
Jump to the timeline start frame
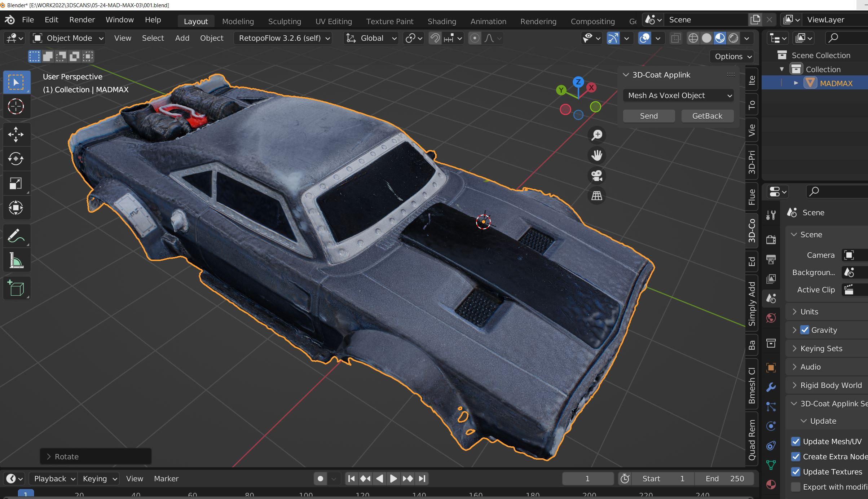coord(351,478)
